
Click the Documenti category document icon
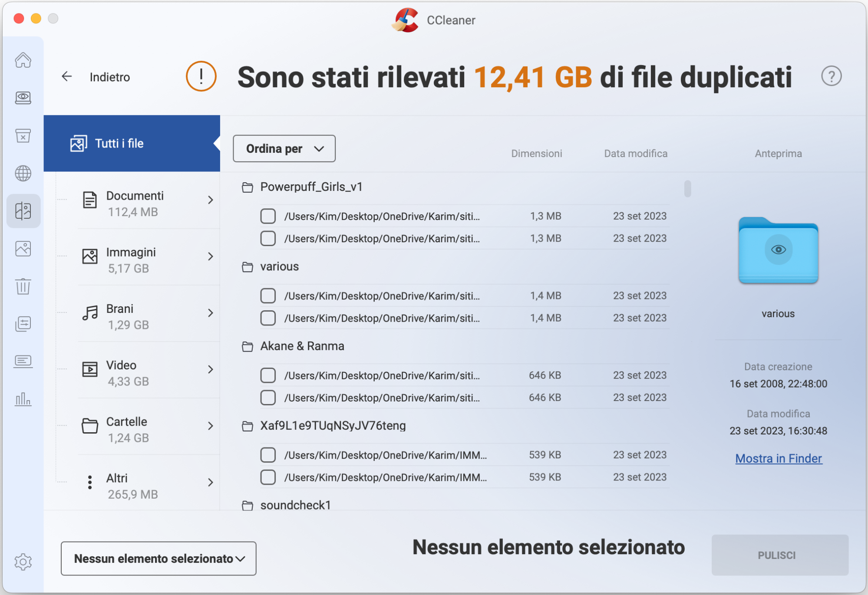(x=90, y=200)
